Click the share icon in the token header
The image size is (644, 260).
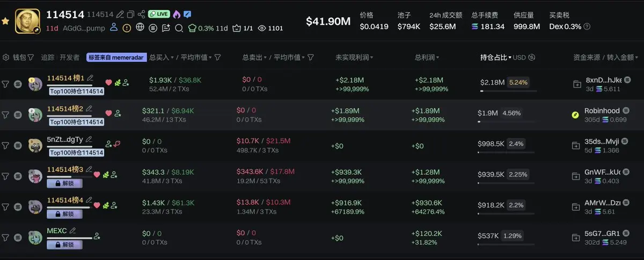tap(141, 14)
